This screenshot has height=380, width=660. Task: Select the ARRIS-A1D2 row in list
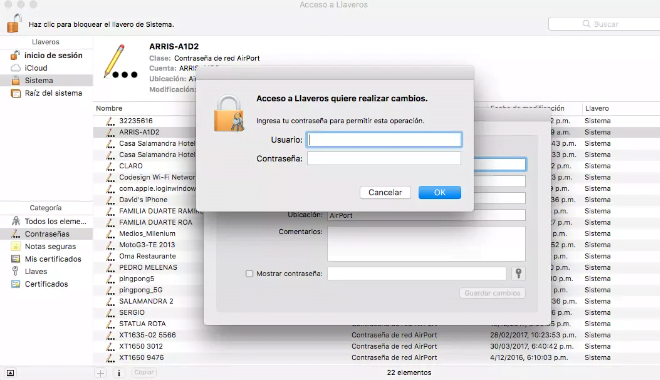click(x=377, y=132)
